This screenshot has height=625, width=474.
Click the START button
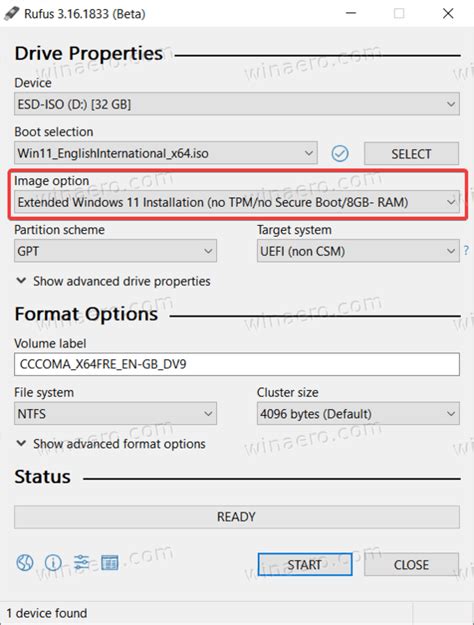click(x=305, y=564)
